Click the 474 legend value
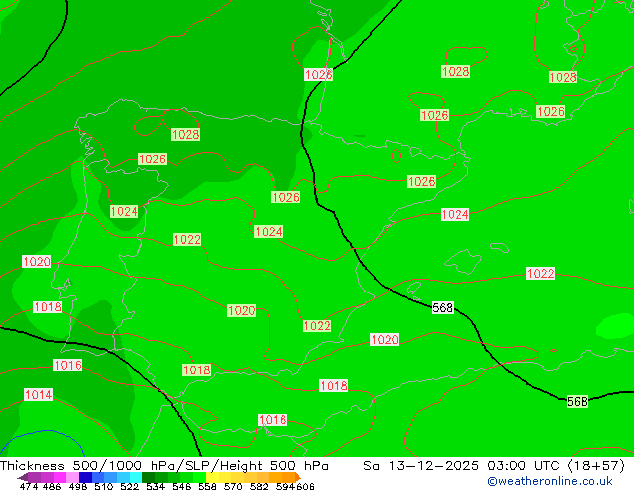This screenshot has width=634, height=490. (29, 486)
